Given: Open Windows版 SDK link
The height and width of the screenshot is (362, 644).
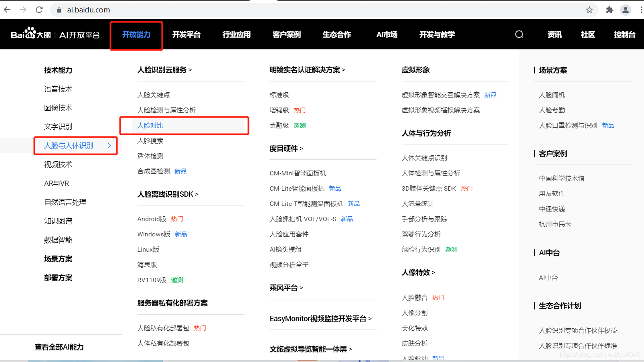Looking at the screenshot, I should coord(154,234).
